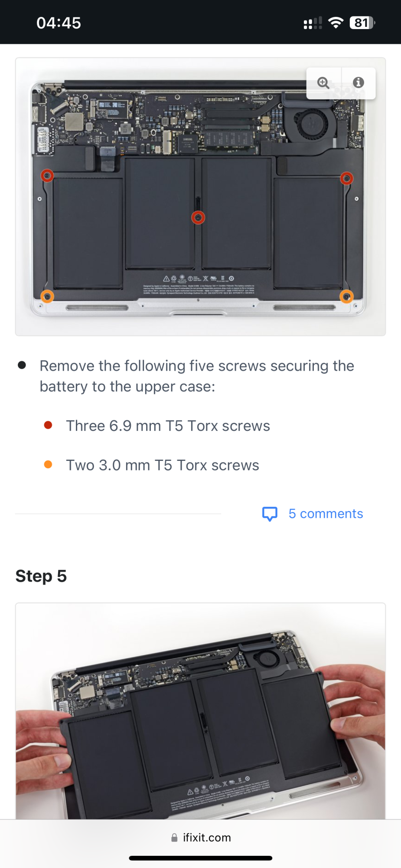Viewport: 401px width, 868px height.
Task: Tap the bottom-right orange screw marker
Action: pos(346,296)
